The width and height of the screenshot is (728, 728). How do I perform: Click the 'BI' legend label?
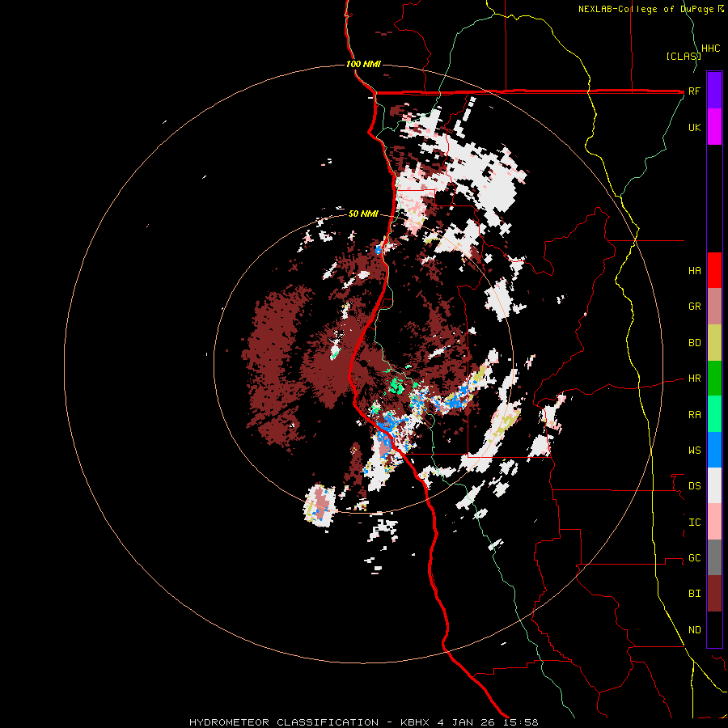[694, 594]
